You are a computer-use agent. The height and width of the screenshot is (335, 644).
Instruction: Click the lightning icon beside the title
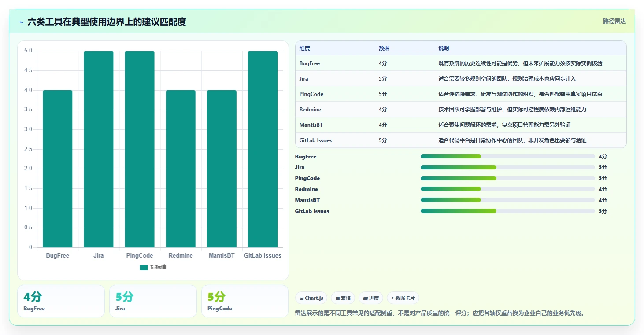click(21, 22)
